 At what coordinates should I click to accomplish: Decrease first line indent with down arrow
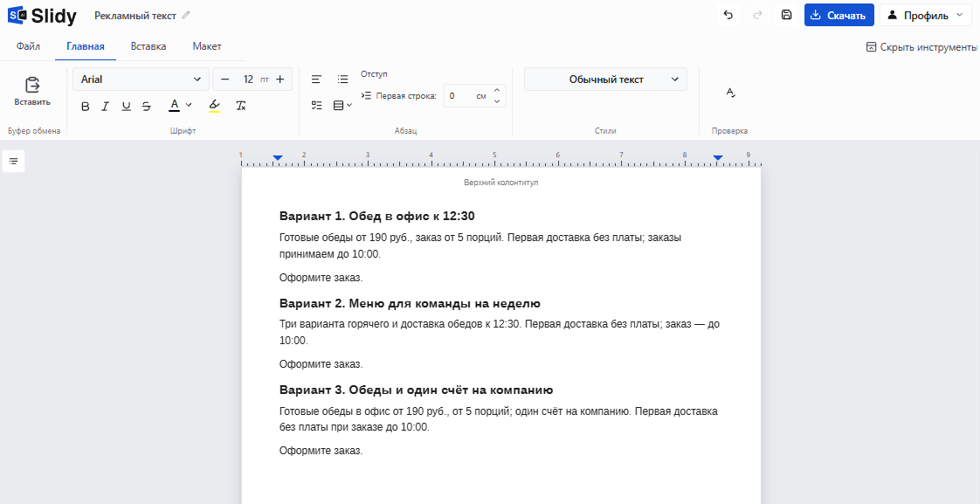[497, 101]
